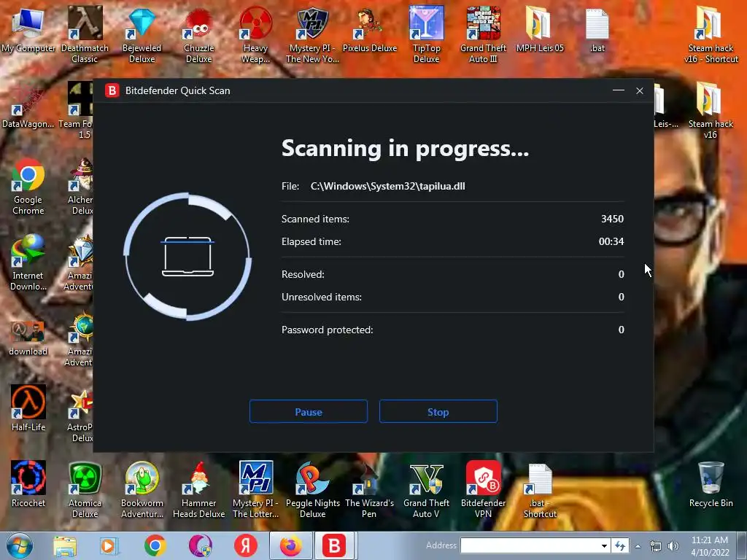Open Chrome from the taskbar
The height and width of the screenshot is (560, 747).
tap(155, 545)
